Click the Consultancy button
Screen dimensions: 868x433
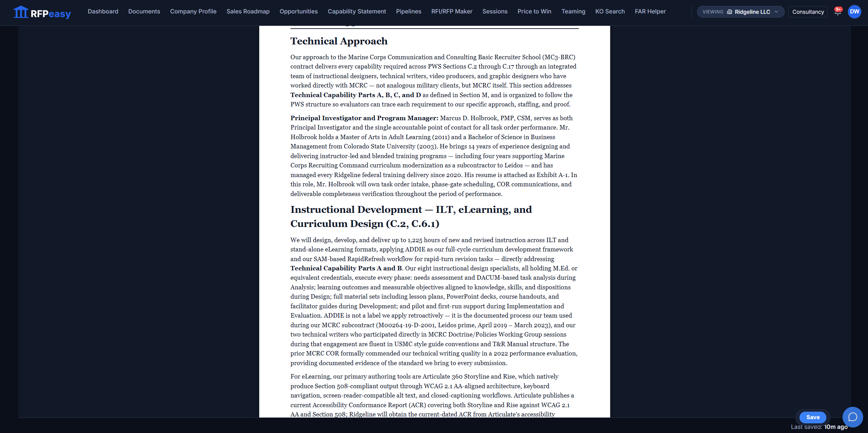808,12
